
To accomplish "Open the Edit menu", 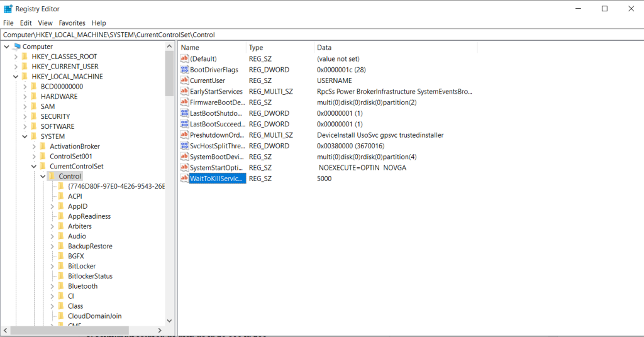I will coord(25,23).
